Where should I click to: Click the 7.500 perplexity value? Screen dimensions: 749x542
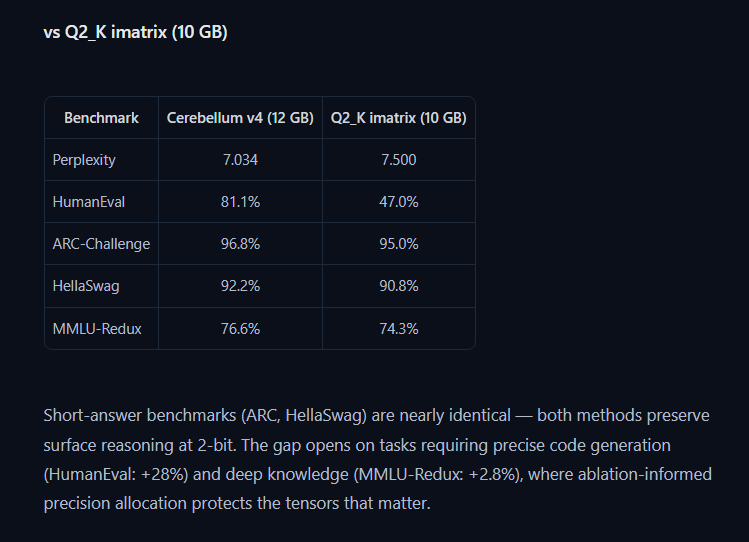coord(398,160)
